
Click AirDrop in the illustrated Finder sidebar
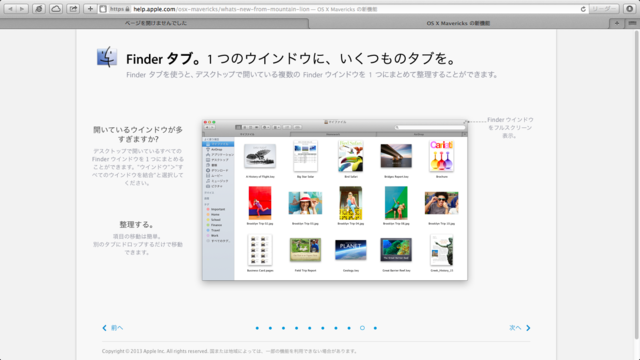pos(216,149)
